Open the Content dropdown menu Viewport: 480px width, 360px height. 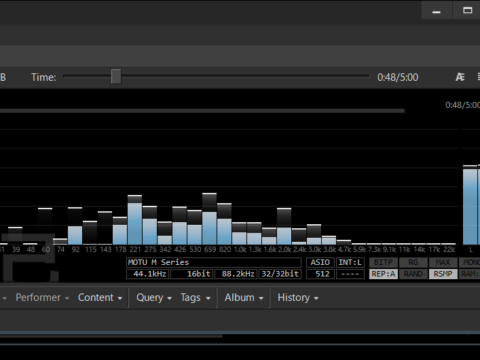tap(100, 297)
